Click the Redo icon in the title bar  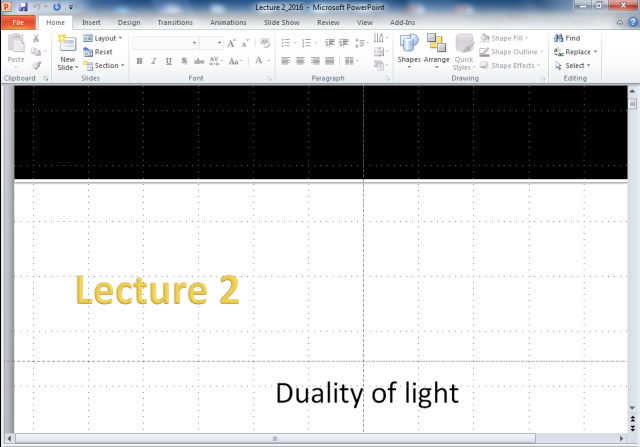pyautogui.click(x=57, y=7)
